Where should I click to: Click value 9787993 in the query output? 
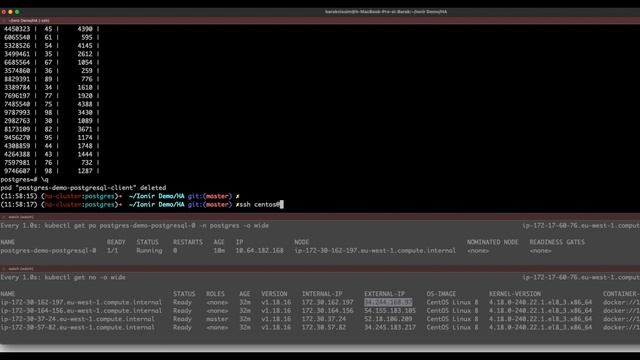pyautogui.click(x=17, y=113)
